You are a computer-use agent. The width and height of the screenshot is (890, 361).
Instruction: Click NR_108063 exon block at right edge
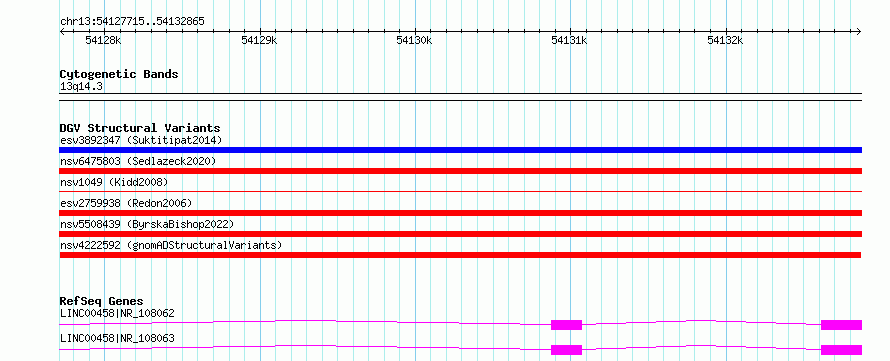click(842, 350)
